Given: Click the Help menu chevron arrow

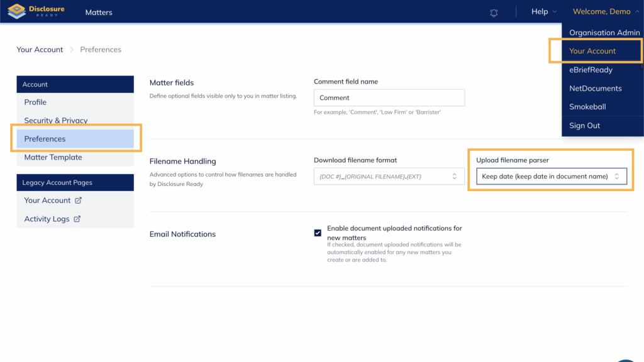Looking at the screenshot, I should pyautogui.click(x=554, y=12).
